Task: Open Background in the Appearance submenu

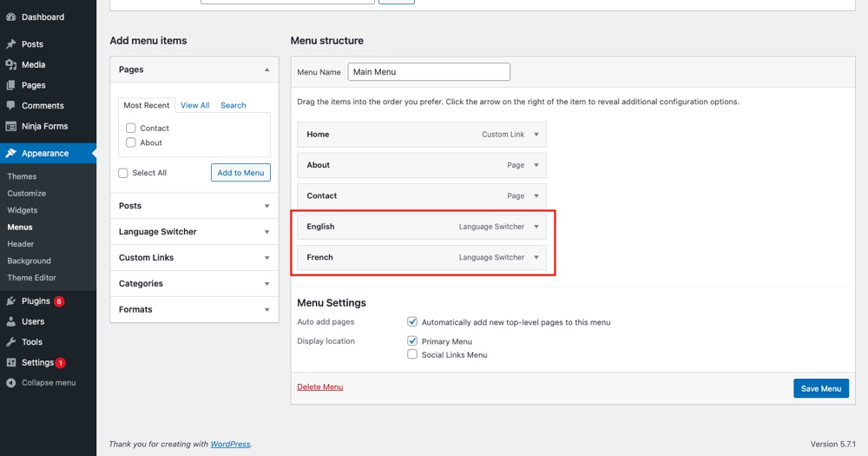Action: 30,261
